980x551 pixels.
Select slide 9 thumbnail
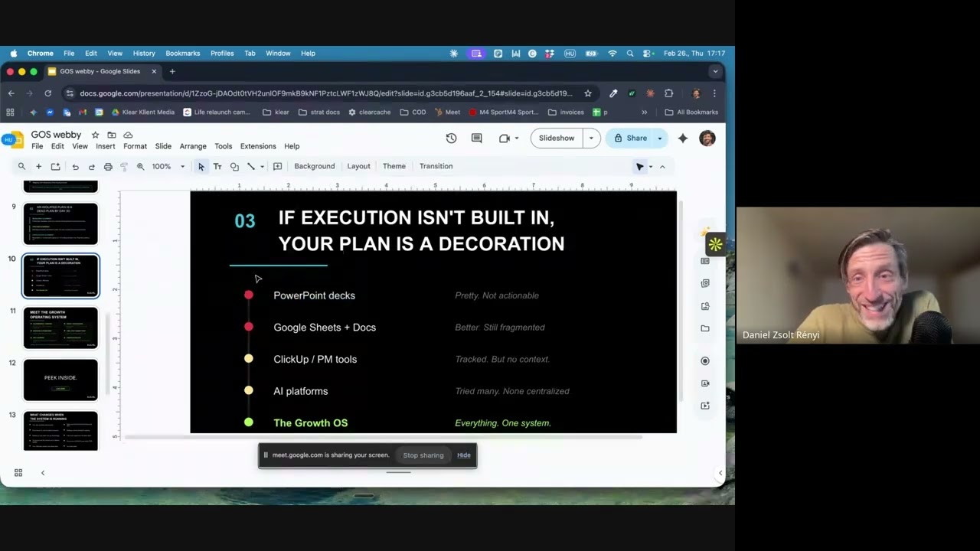pyautogui.click(x=60, y=223)
